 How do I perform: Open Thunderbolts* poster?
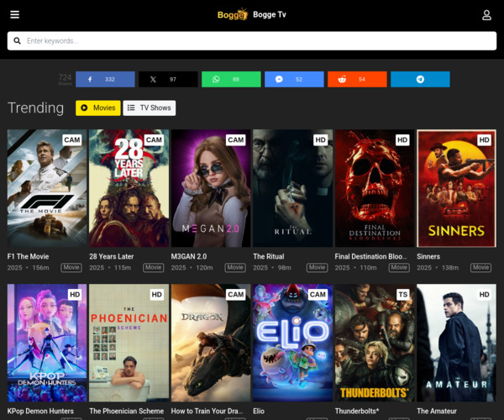click(375, 343)
